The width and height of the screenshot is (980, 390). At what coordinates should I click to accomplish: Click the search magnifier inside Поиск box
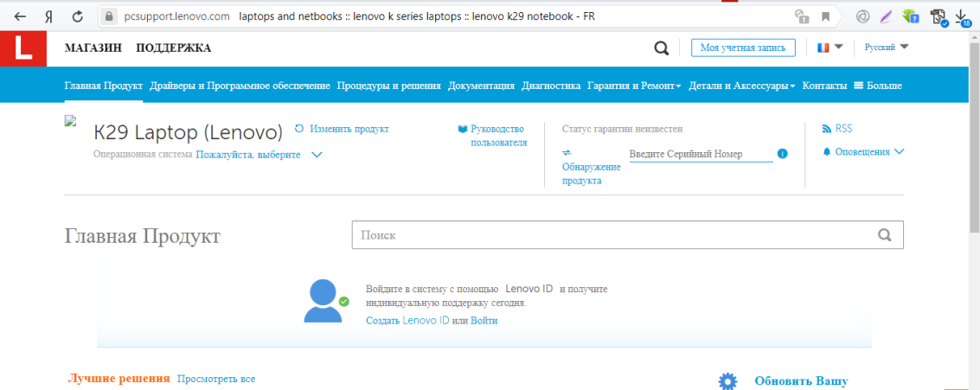[884, 235]
